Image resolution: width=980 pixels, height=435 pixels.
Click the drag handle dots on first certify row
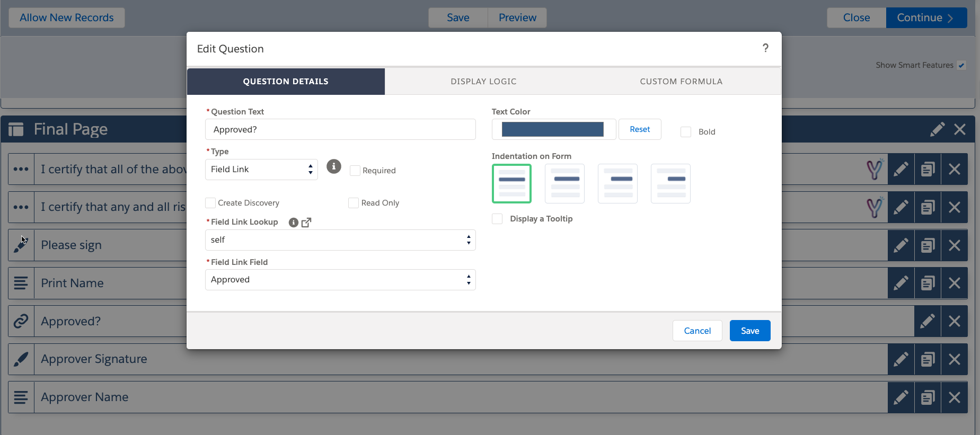(21, 169)
